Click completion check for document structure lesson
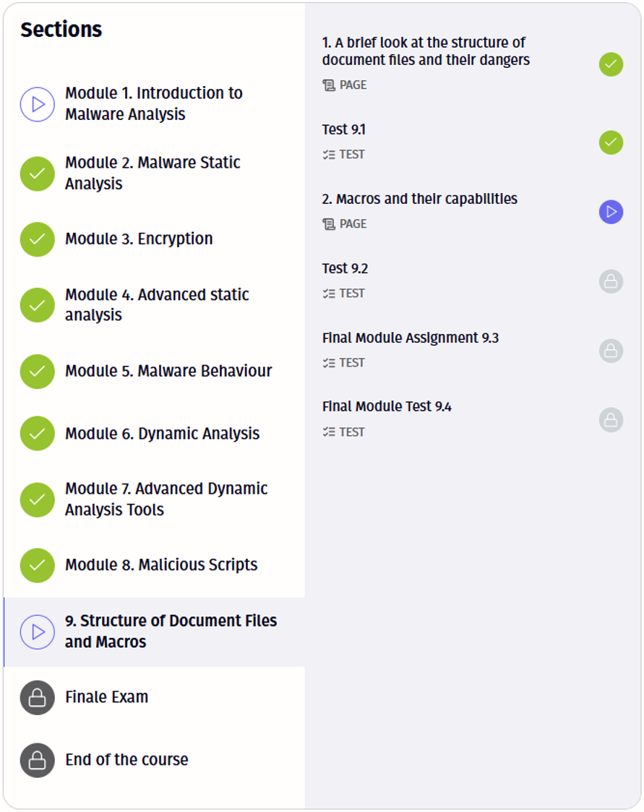The height and width of the screenshot is (812, 644). point(611,64)
